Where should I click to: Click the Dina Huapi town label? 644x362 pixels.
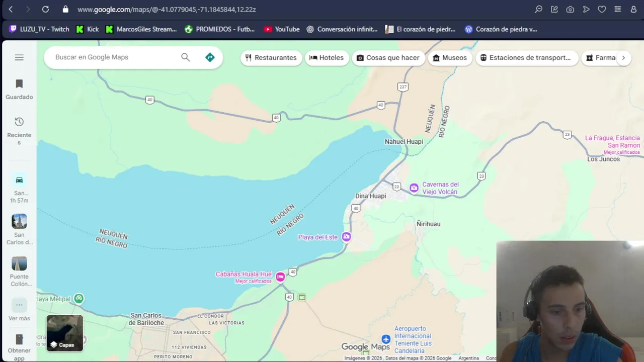tap(371, 196)
